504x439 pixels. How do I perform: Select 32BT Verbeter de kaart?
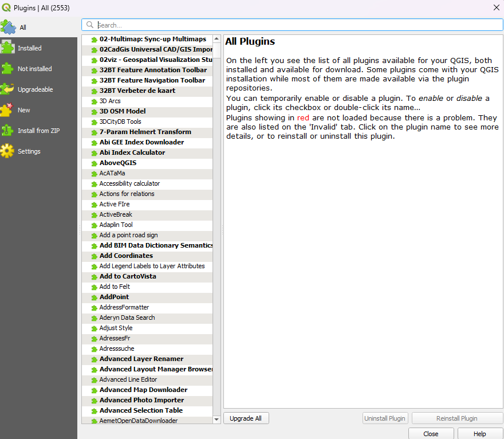(x=147, y=91)
